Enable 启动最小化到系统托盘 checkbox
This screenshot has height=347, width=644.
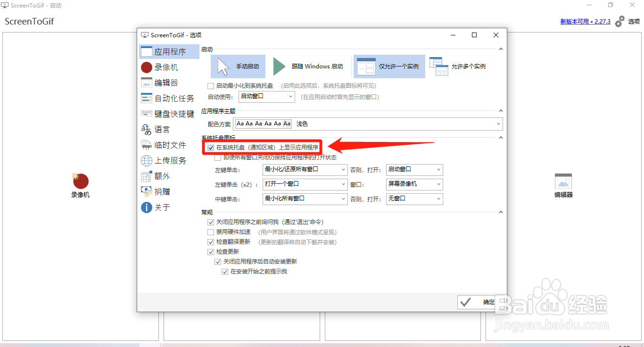[x=211, y=86]
